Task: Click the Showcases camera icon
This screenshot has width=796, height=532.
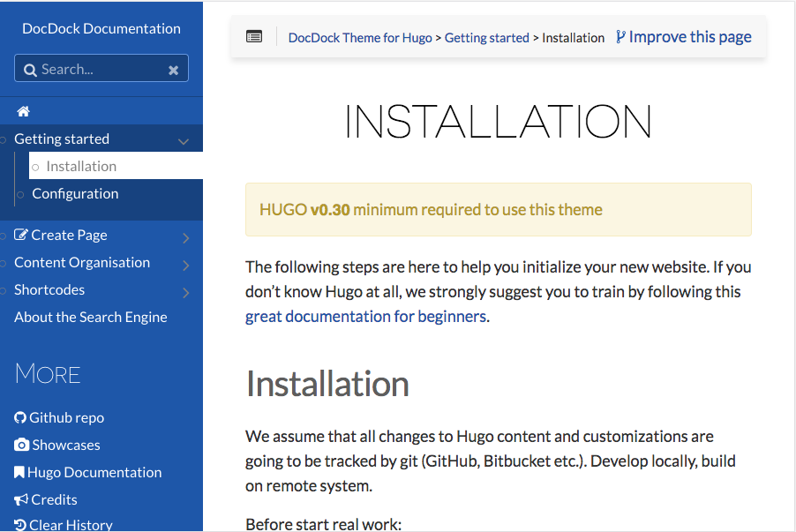Action: [x=21, y=445]
